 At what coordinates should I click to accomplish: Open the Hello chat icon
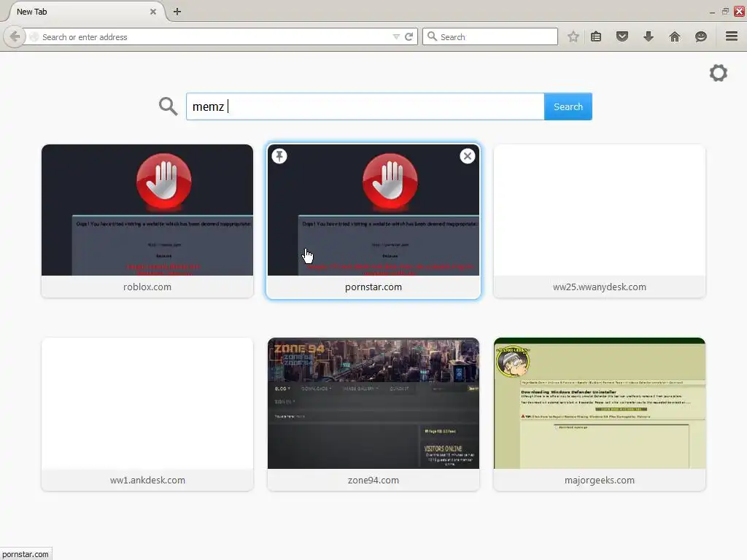[x=701, y=36]
